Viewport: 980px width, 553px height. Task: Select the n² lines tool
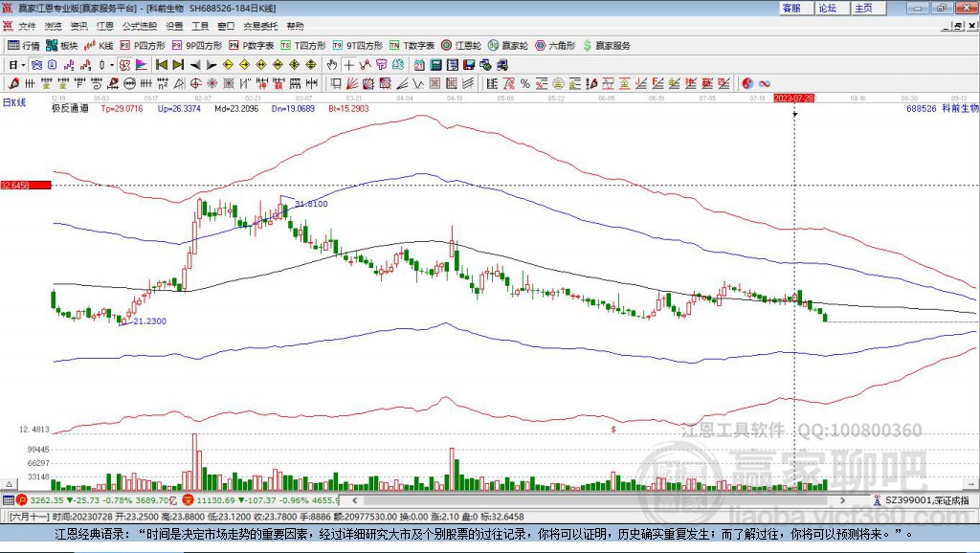pyautogui.click(x=163, y=84)
